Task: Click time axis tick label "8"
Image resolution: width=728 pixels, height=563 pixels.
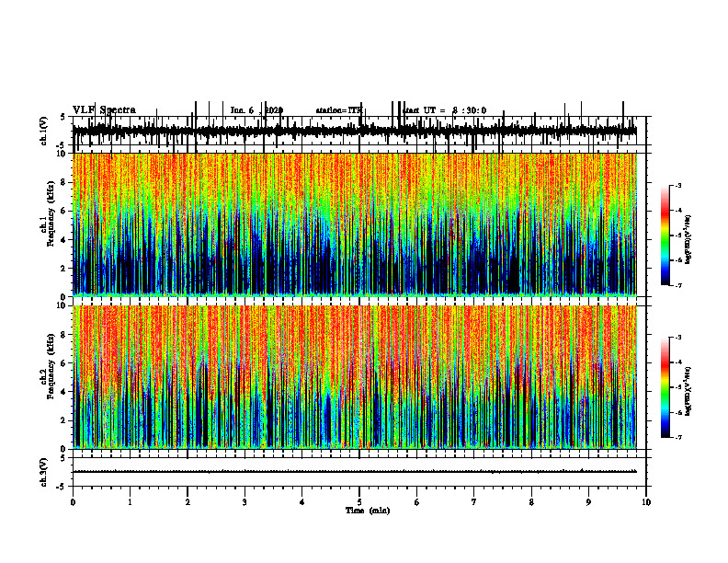Action: (531, 502)
